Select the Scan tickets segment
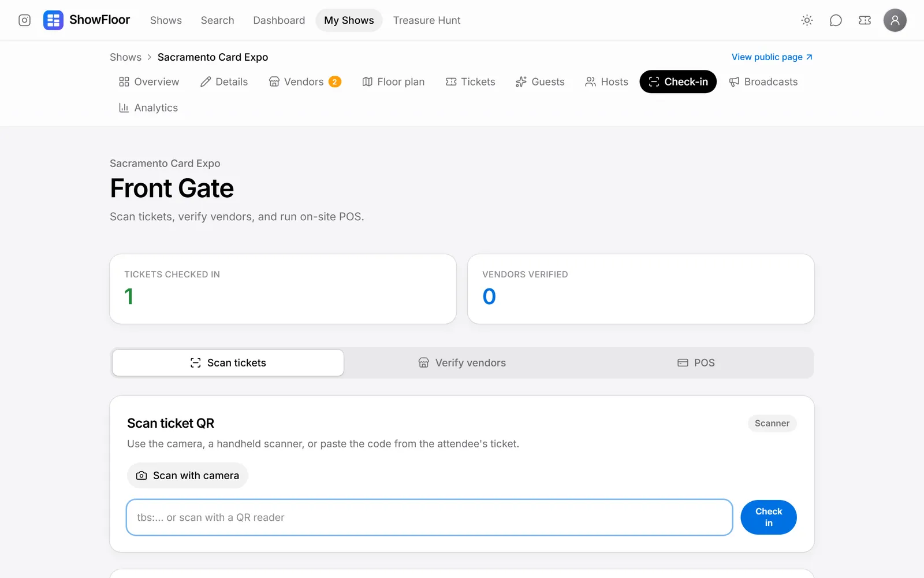924x578 pixels. tap(228, 362)
